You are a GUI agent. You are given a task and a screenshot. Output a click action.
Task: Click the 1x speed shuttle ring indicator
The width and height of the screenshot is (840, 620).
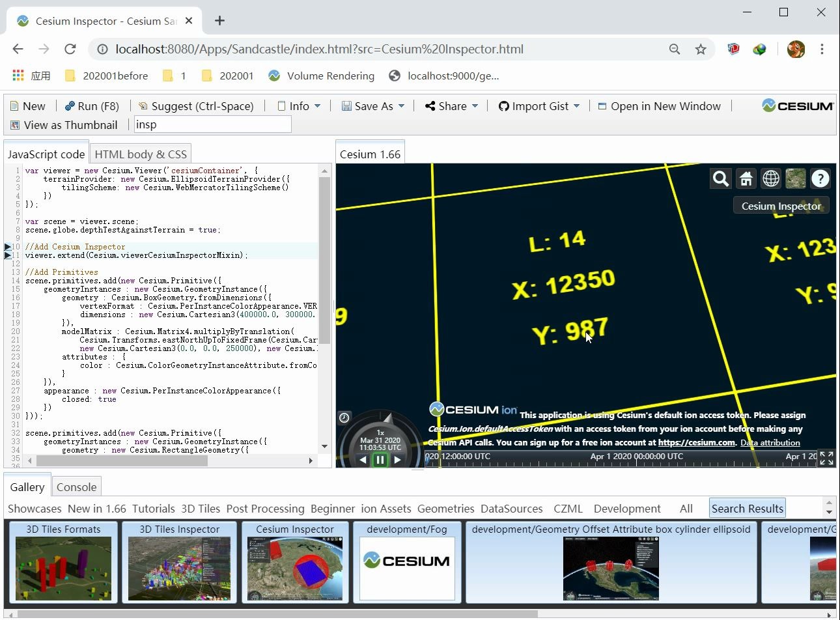click(x=381, y=432)
